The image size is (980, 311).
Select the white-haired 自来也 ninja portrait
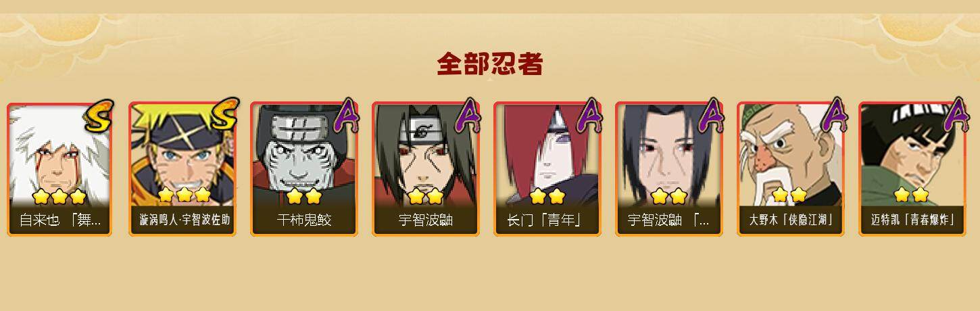coord(59,169)
